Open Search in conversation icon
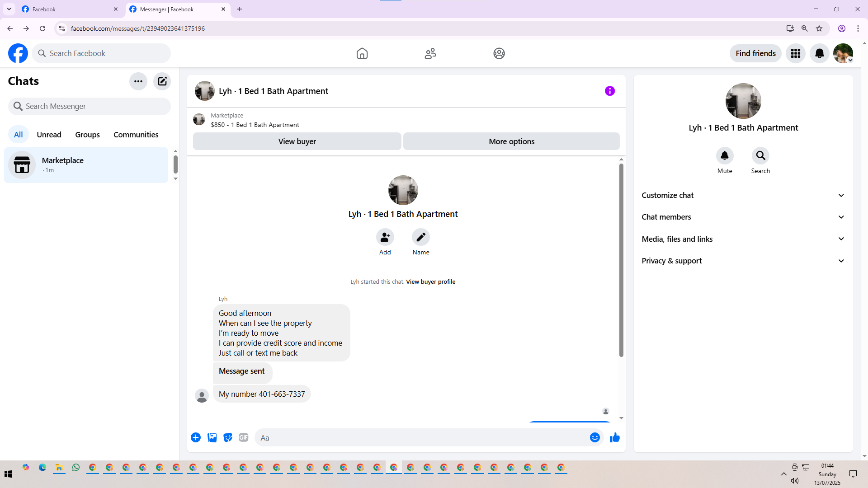 click(x=760, y=156)
